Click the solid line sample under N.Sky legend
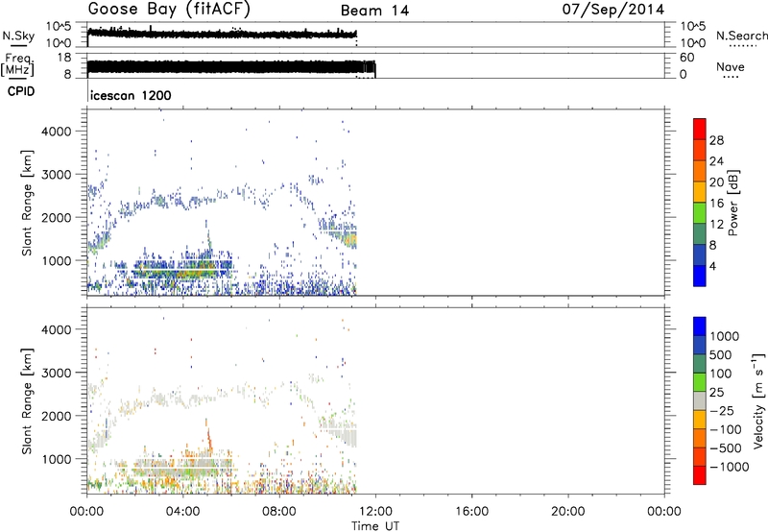The image size is (768, 532). coord(17,46)
